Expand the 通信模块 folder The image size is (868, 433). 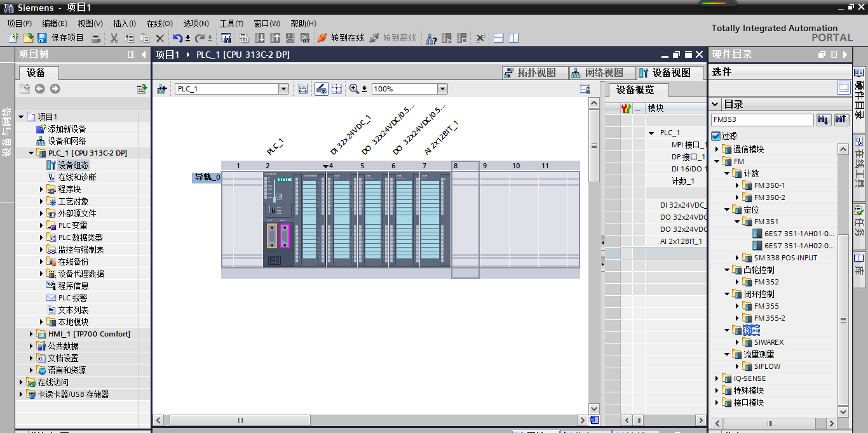pos(717,150)
